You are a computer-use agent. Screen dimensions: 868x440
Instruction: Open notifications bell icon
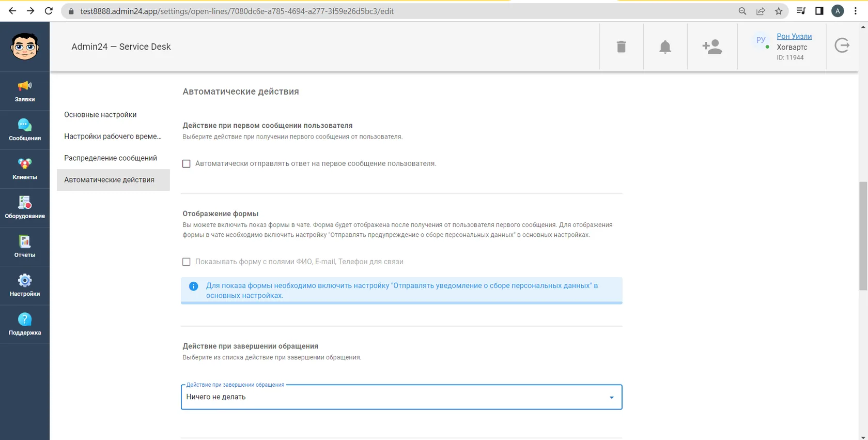665,47
